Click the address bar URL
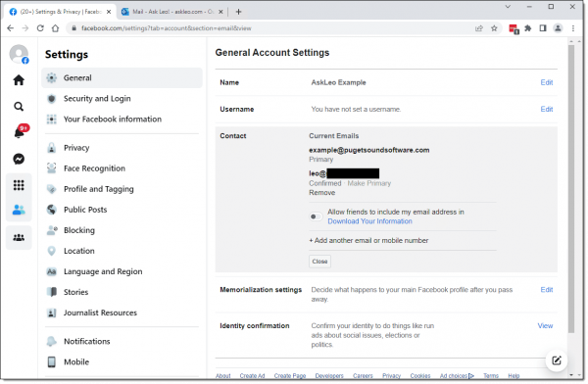 [x=167, y=28]
